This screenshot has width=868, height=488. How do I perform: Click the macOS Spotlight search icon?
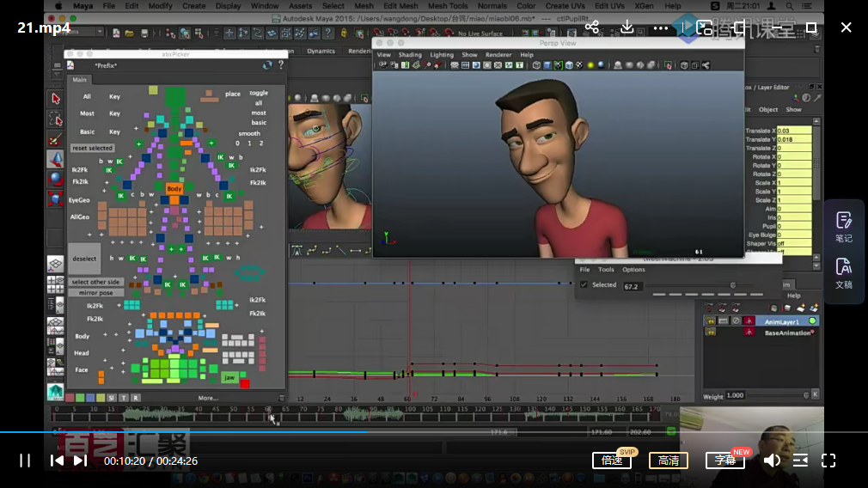pyautogui.click(x=790, y=6)
